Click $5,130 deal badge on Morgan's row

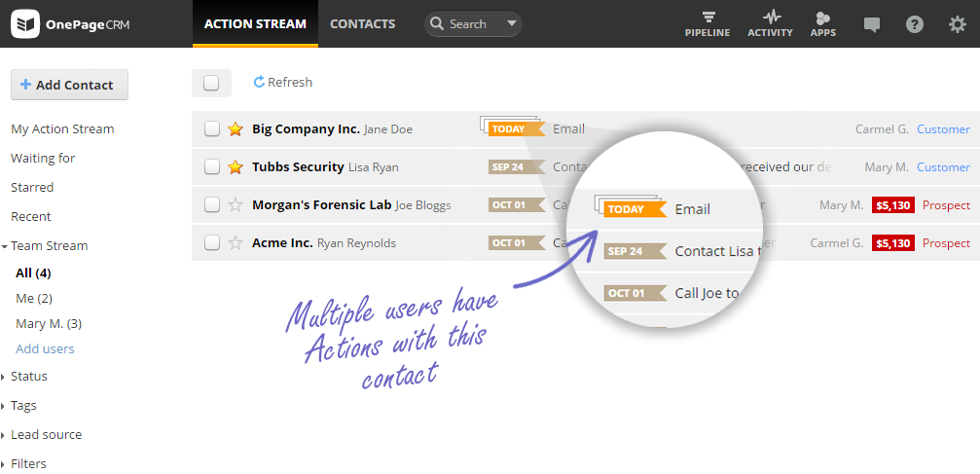pos(893,205)
